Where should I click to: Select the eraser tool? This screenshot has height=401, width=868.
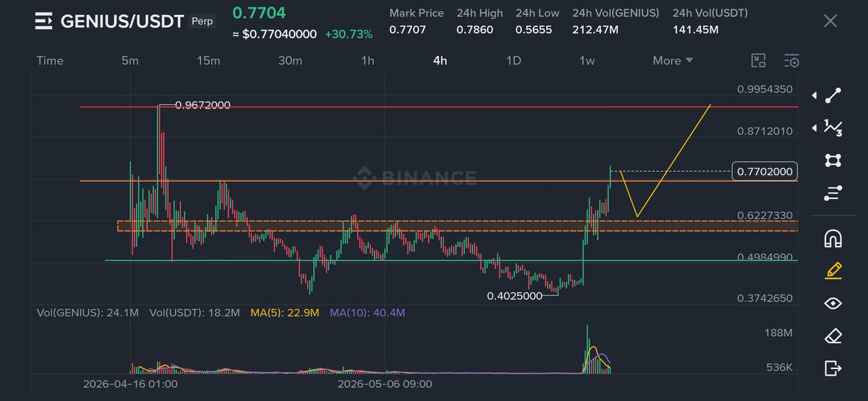(833, 336)
